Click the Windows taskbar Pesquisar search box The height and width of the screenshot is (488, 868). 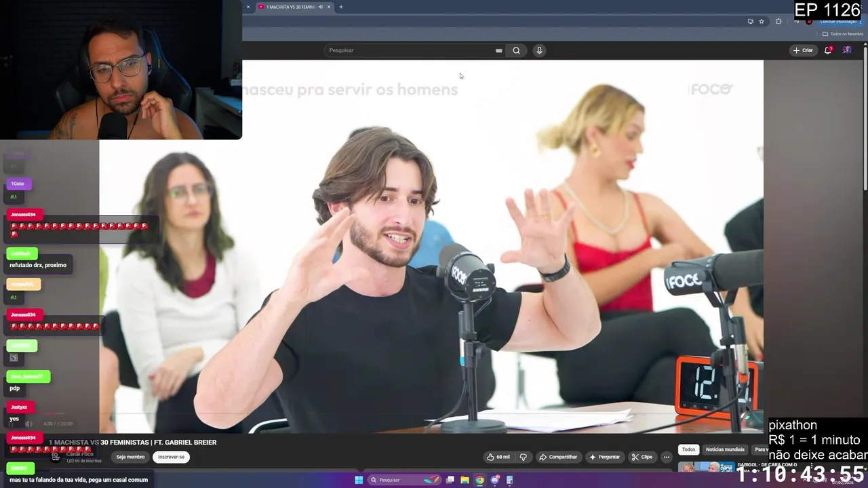(x=405, y=480)
